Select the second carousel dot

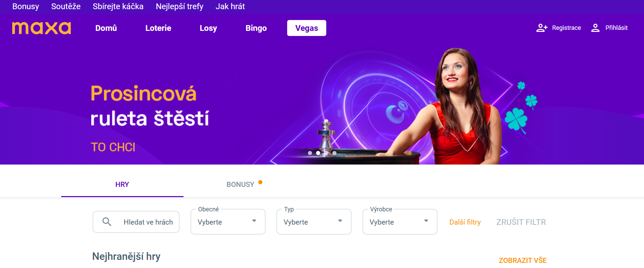[x=318, y=153]
